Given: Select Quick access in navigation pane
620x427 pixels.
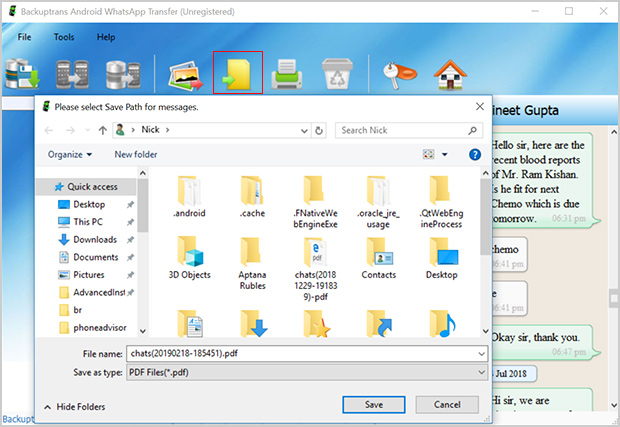Looking at the screenshot, I should (x=86, y=187).
